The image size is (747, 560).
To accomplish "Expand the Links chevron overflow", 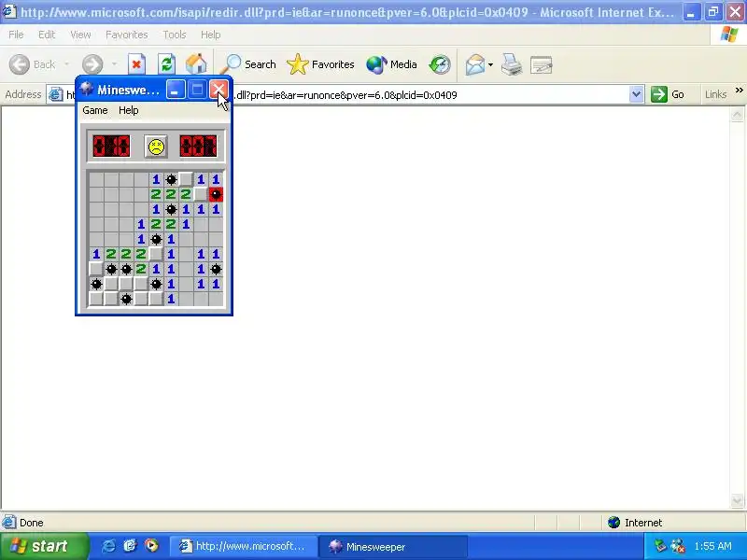I will (x=739, y=90).
